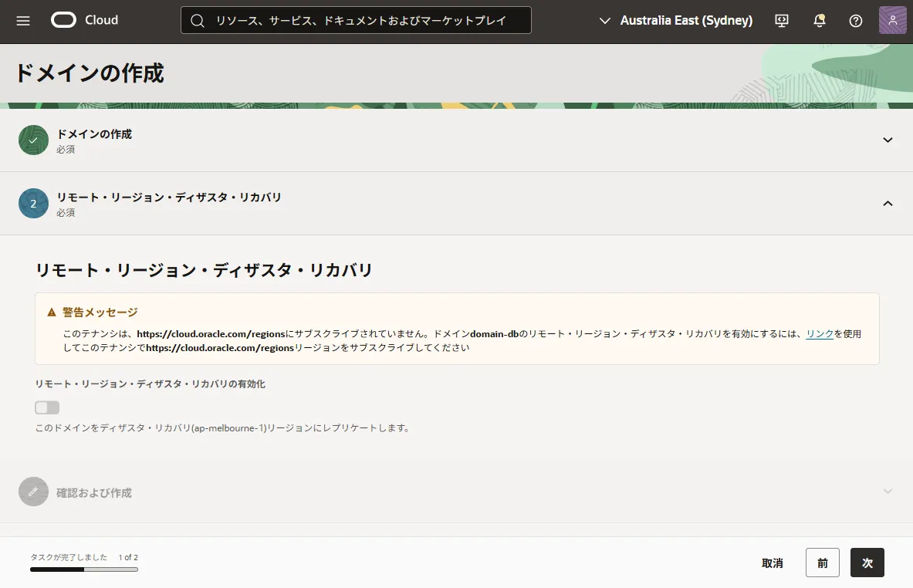Viewport: 913px width, 588px height.
Task: Click the search magnifier icon
Action: [198, 20]
